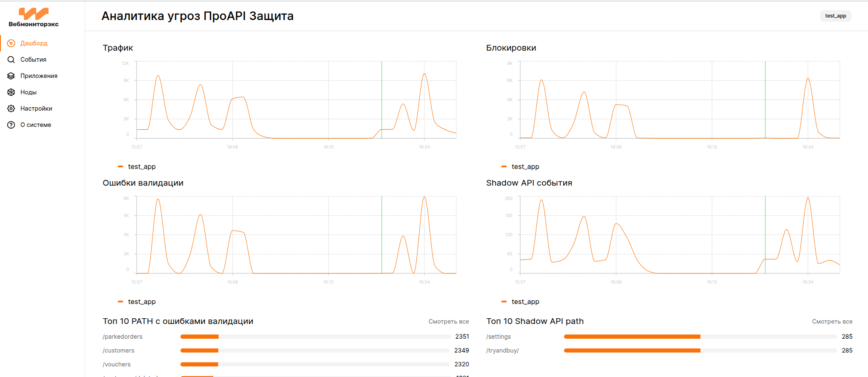868x377 pixels.
Task: Click the /tryandbuy/ path entry
Action: click(x=502, y=351)
